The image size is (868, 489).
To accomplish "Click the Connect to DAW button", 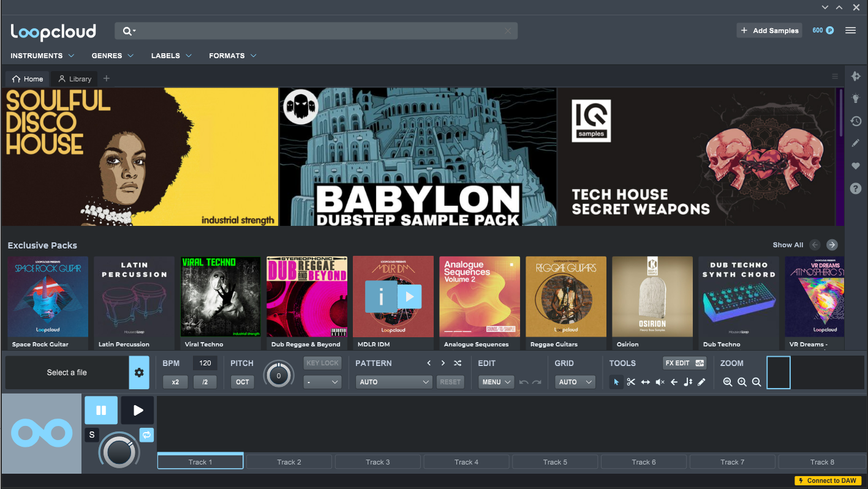I will (x=828, y=480).
